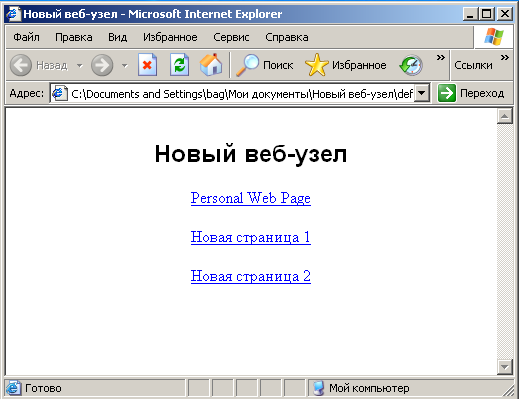Maximize the Internet Explorer window
This screenshot has height=399, width=519.
coord(487,14)
